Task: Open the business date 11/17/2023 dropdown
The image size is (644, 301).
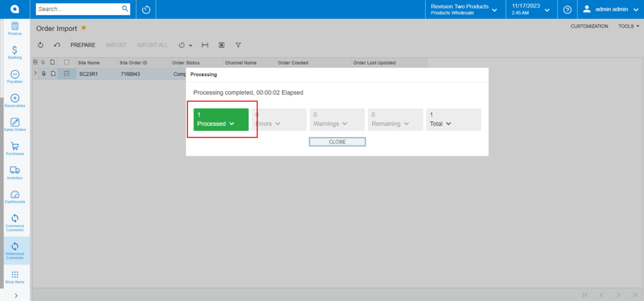Action: pos(531,9)
